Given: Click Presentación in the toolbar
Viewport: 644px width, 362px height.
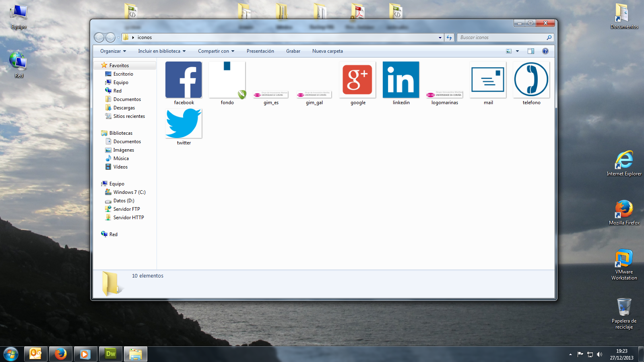Looking at the screenshot, I should coord(260,51).
